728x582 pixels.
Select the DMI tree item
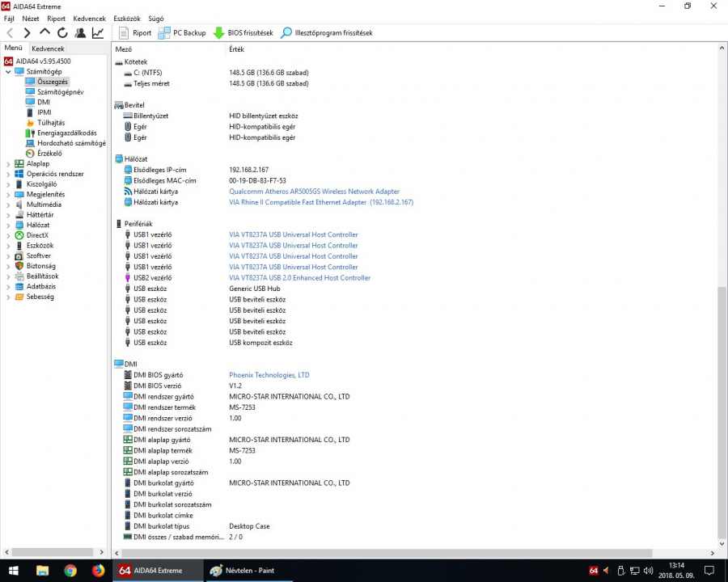pyautogui.click(x=44, y=102)
